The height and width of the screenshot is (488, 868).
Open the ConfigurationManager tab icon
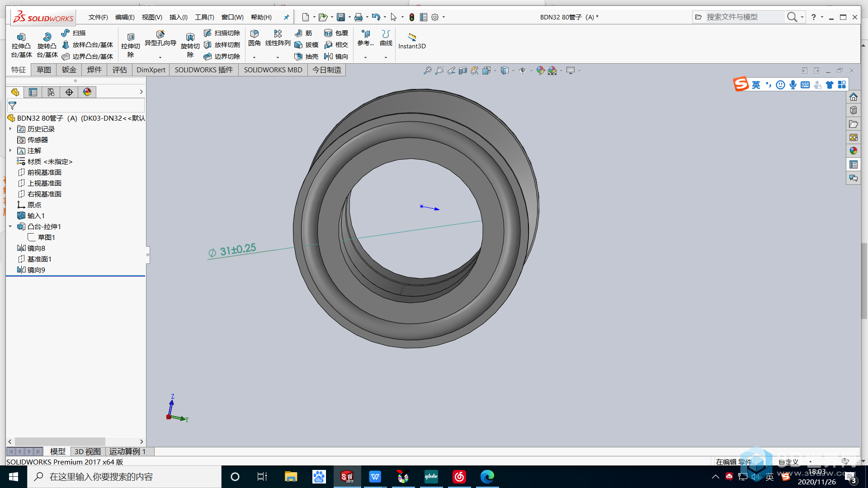[x=51, y=92]
